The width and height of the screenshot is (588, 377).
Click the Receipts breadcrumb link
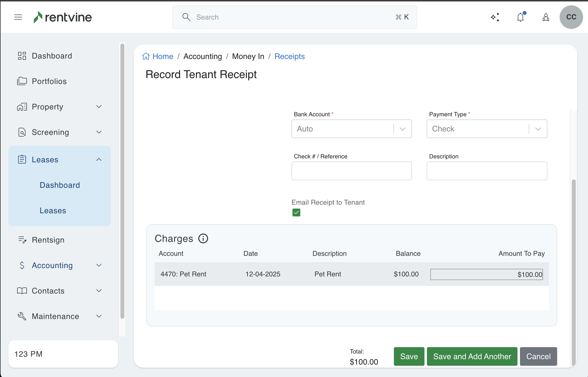pyautogui.click(x=289, y=56)
